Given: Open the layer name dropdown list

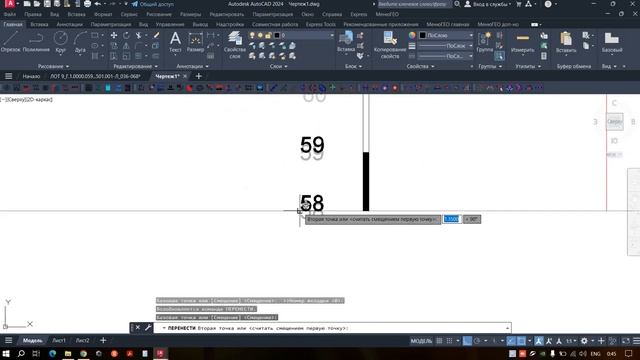Looking at the screenshot, I should click(x=332, y=36).
